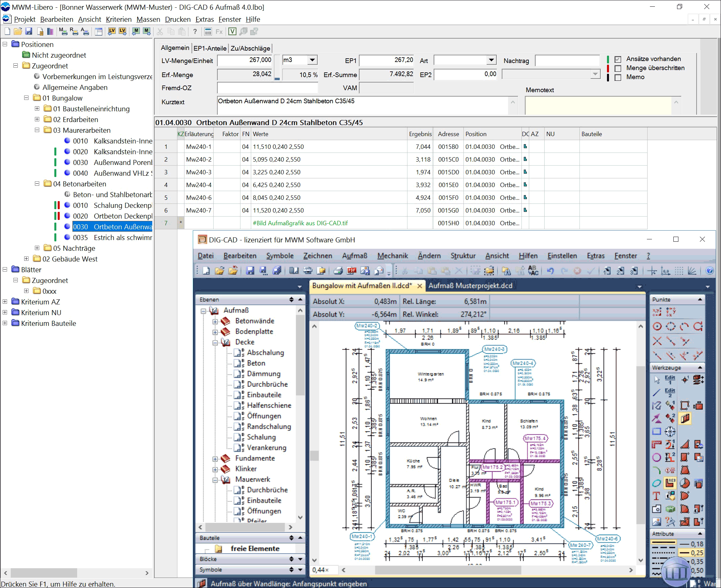Select the Edit 2 tool in Werkzeuge

[670, 393]
